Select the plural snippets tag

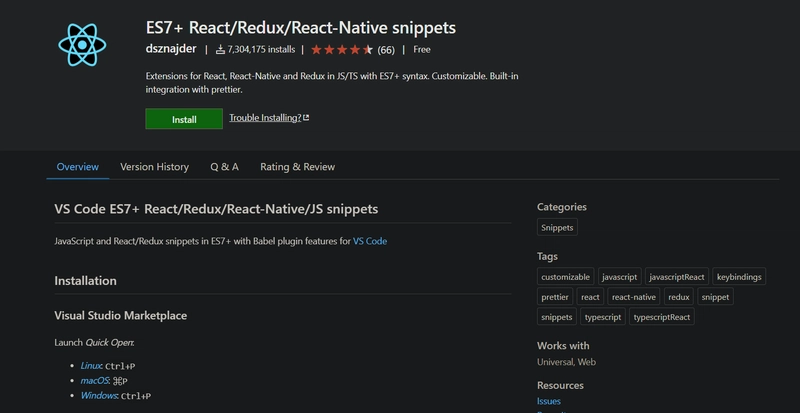(x=557, y=317)
